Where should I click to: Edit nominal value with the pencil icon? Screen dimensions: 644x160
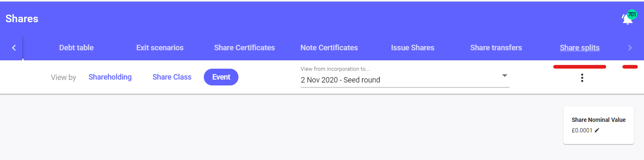[x=597, y=130]
